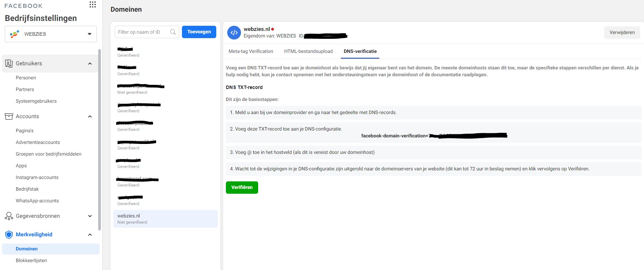644x270 pixels.
Task: Focus the Filter op naam of ID field
Action: [x=147, y=32]
